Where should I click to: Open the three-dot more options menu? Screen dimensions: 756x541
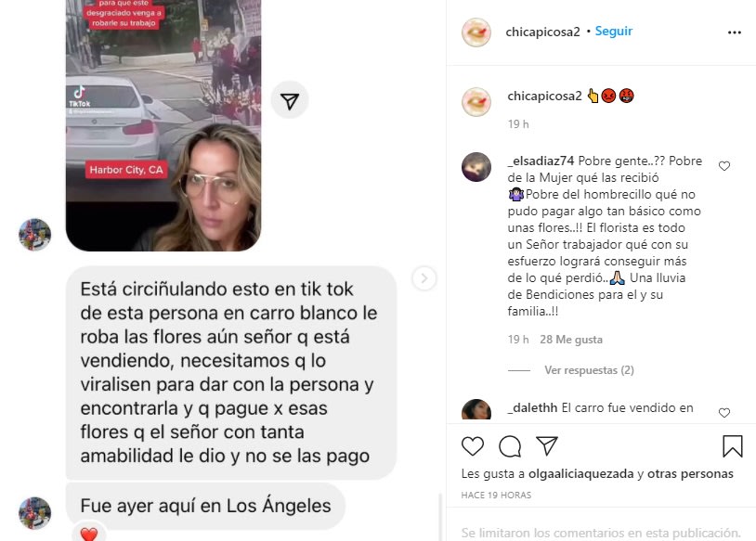tap(734, 32)
